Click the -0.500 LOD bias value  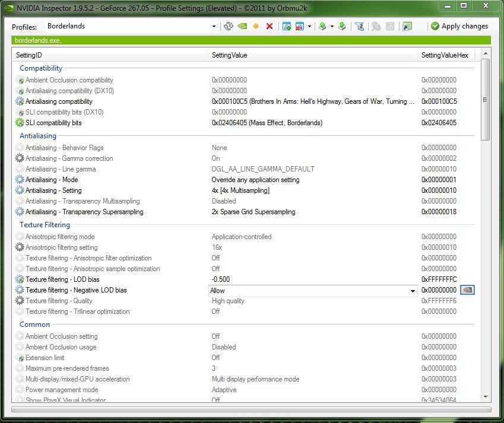[x=221, y=279]
